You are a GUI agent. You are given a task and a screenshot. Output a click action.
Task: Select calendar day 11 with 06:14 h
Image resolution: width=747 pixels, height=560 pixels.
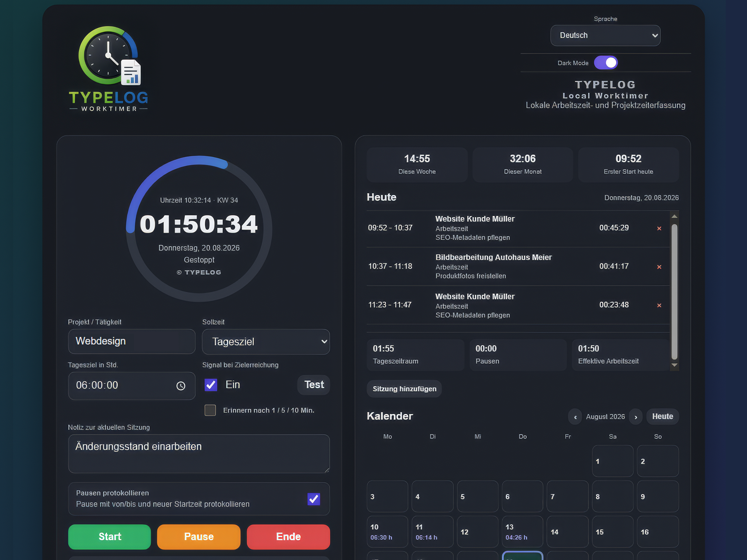[433, 532]
